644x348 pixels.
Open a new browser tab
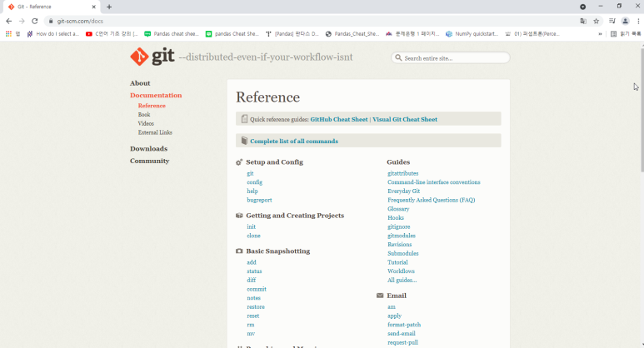pyautogui.click(x=109, y=7)
